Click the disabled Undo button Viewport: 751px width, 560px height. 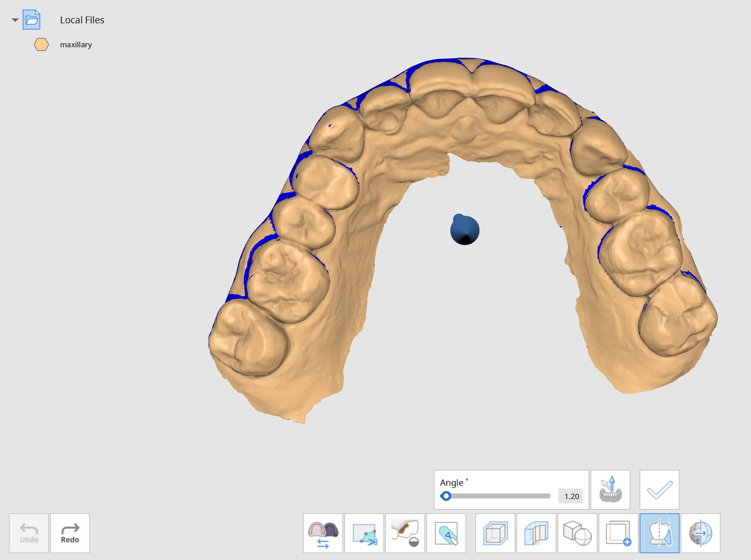pos(29,533)
